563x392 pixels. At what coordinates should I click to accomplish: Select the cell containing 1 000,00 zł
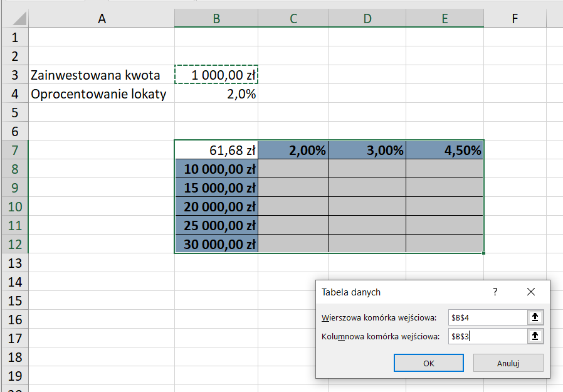(216, 74)
